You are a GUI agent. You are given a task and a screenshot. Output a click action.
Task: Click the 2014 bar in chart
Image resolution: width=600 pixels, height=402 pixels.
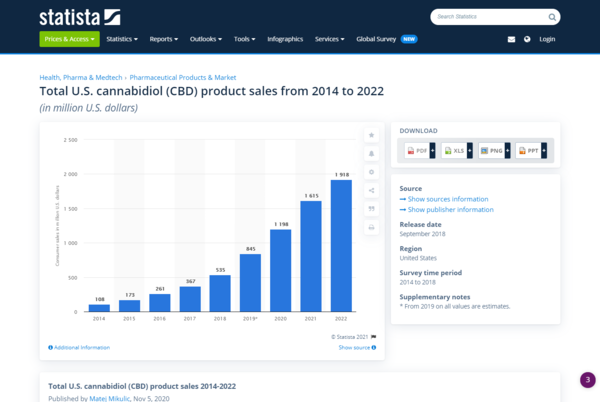(99, 308)
